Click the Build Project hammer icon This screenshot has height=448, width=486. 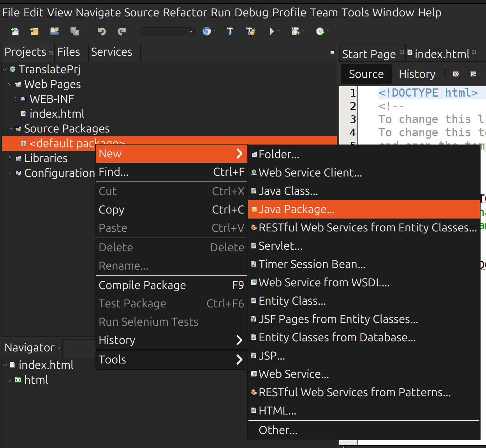(x=230, y=32)
